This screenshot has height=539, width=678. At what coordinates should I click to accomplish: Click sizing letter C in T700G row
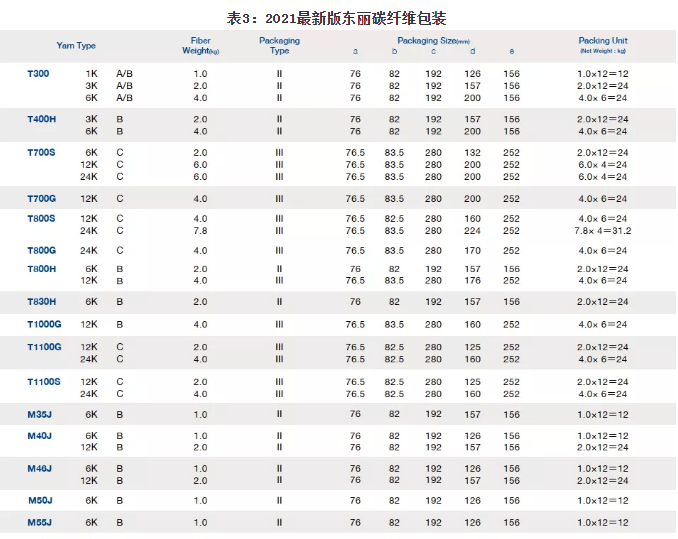click(120, 199)
